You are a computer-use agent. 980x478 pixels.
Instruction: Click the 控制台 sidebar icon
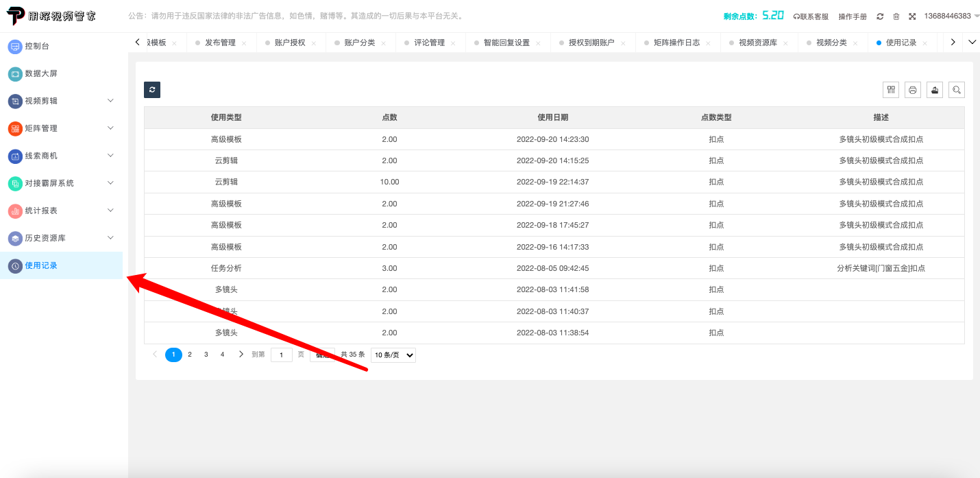(15, 47)
